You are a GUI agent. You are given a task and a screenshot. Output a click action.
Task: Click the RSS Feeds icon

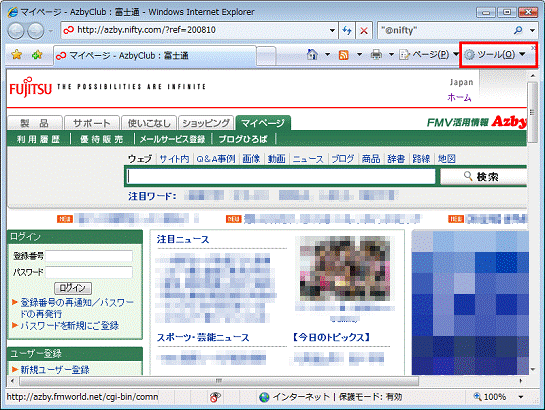coord(343,55)
